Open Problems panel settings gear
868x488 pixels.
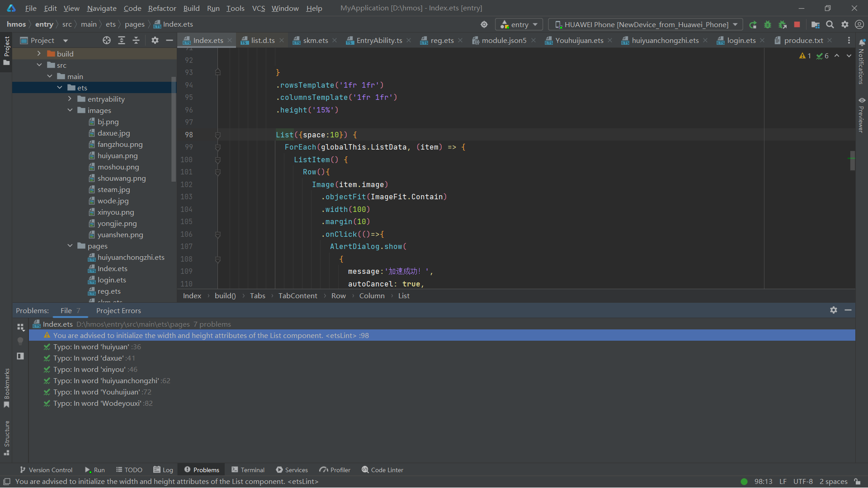[834, 310]
